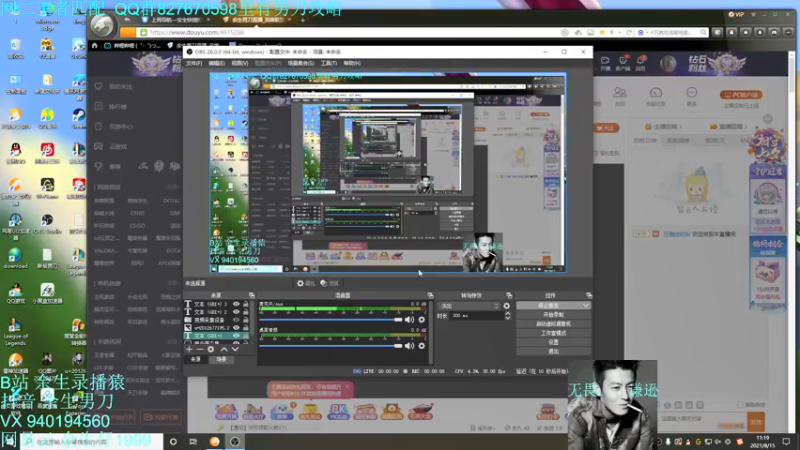Click Start Recording in Controls
800x450 pixels.
(554, 315)
